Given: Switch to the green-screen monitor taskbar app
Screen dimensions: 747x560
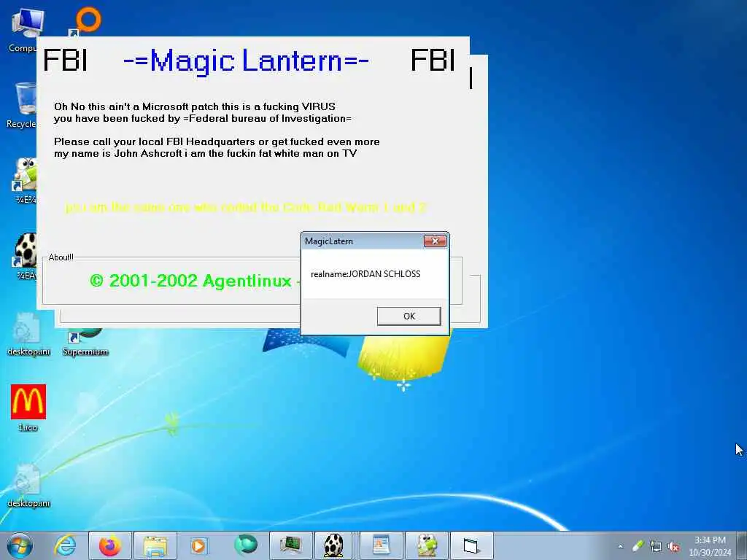Looking at the screenshot, I should [x=290, y=545].
